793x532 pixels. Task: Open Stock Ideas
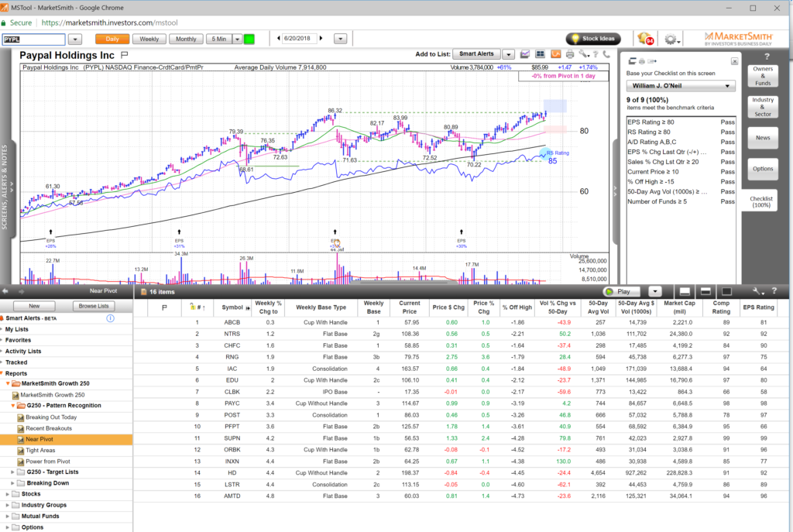point(592,39)
